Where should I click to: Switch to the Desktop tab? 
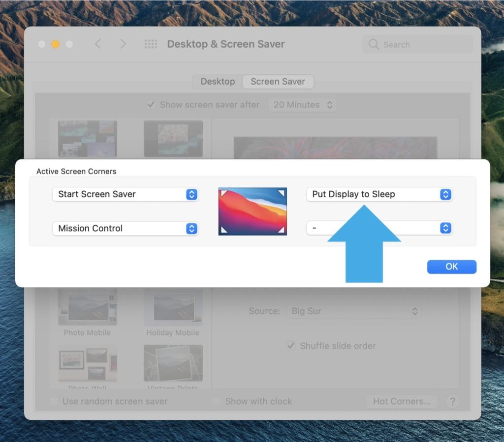point(217,82)
